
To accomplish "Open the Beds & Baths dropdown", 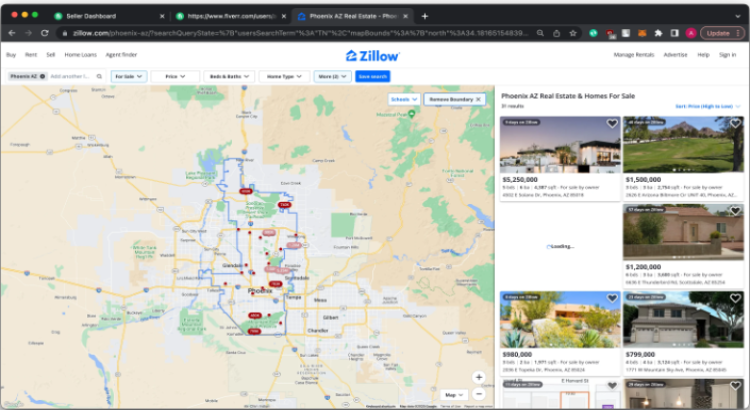I will coord(229,76).
